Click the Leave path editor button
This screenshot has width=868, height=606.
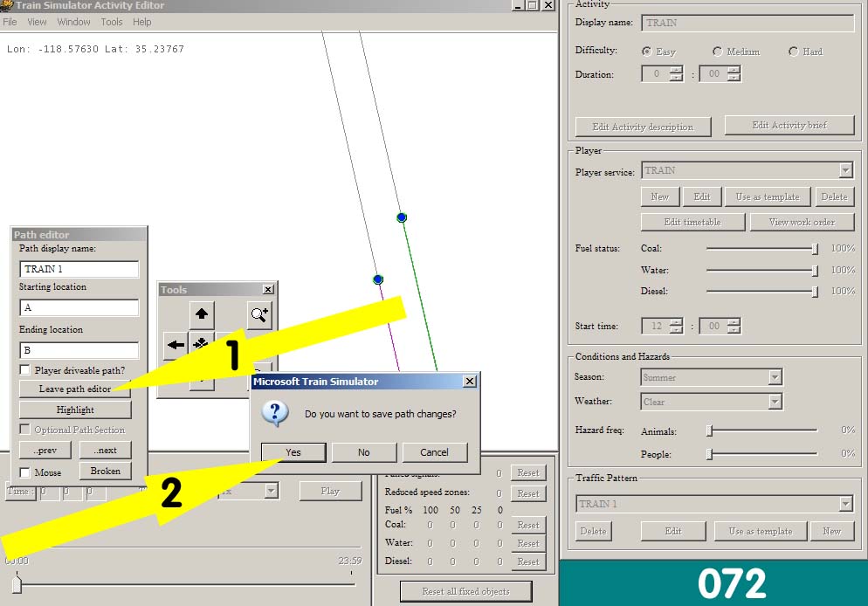pos(75,389)
